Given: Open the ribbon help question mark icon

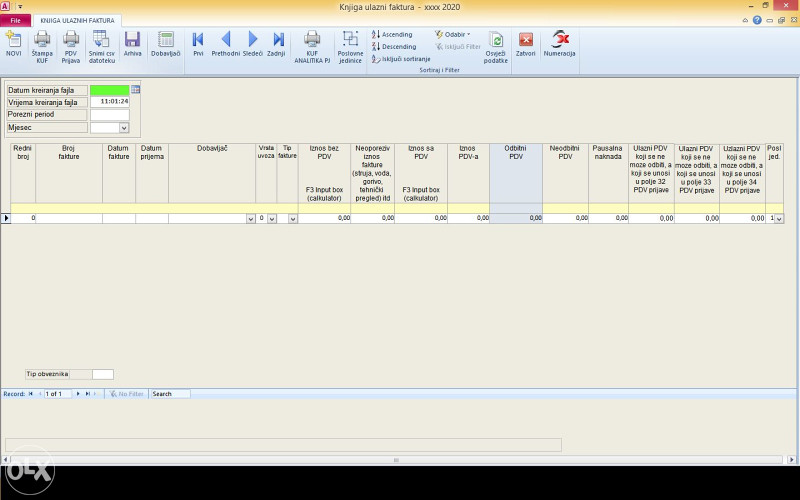Looking at the screenshot, I should pos(757,20).
